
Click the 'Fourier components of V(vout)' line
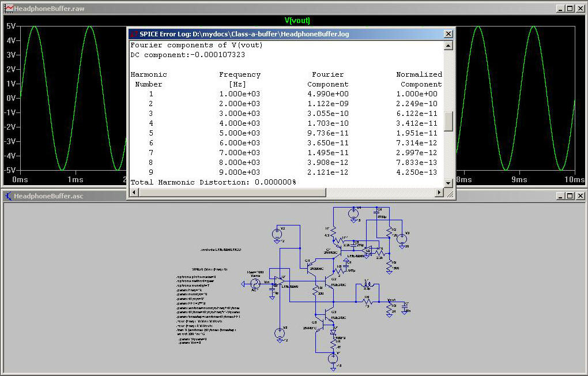coord(197,45)
